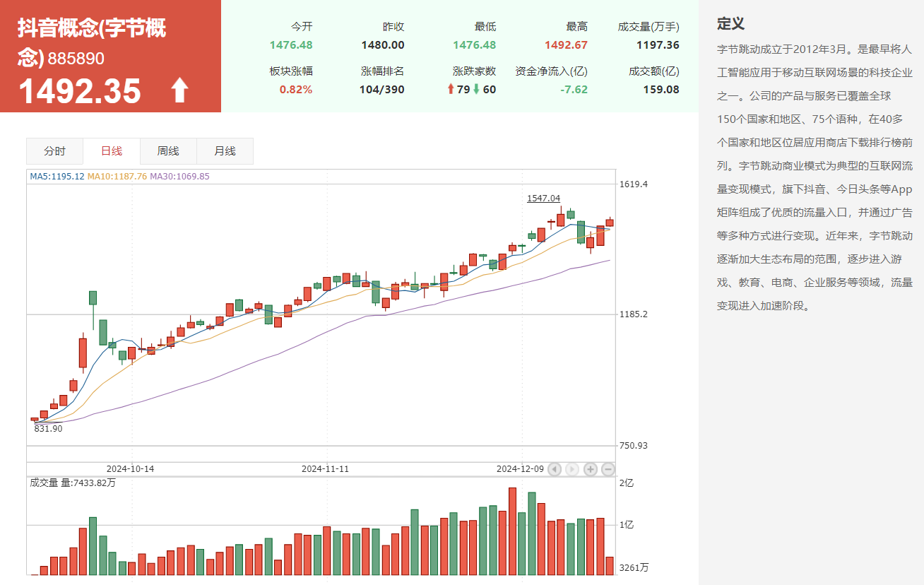Click the 2亿 volume axis label
Screen dimensions: 924x585
pyautogui.click(x=626, y=483)
